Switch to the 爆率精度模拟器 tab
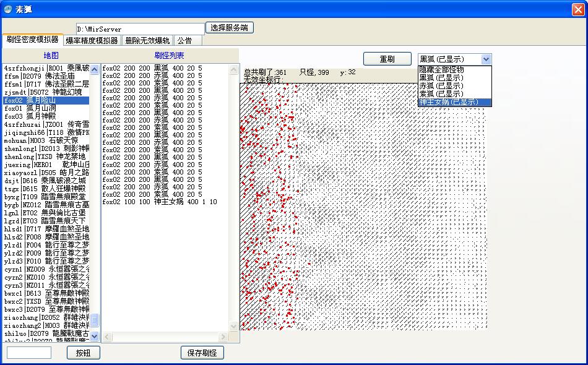 [92, 40]
